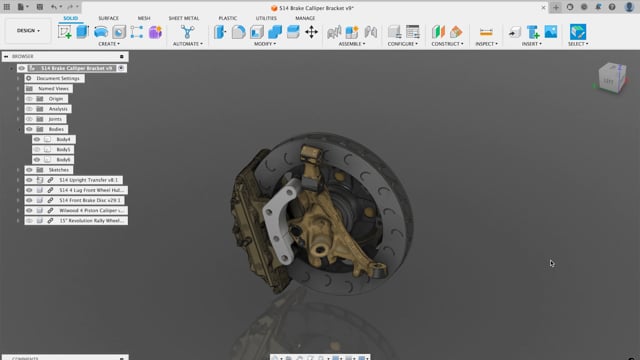The height and width of the screenshot is (360, 640).
Task: Click the first Assemble joint icon
Action: pos(334,32)
